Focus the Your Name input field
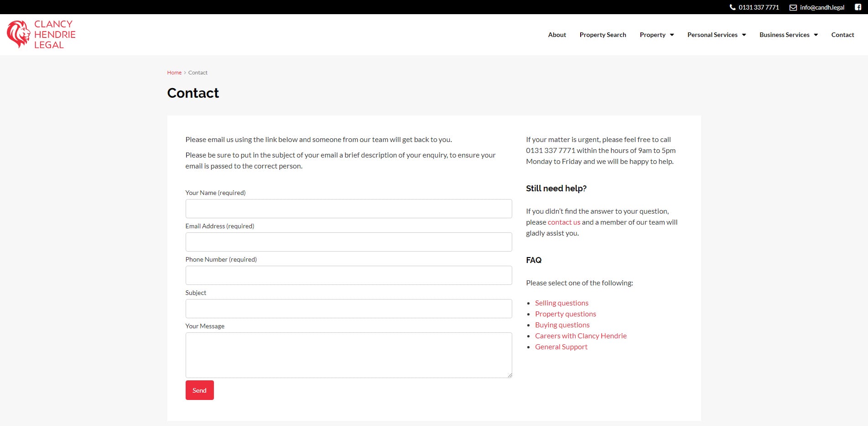Image resolution: width=868 pixels, height=426 pixels. tap(348, 209)
